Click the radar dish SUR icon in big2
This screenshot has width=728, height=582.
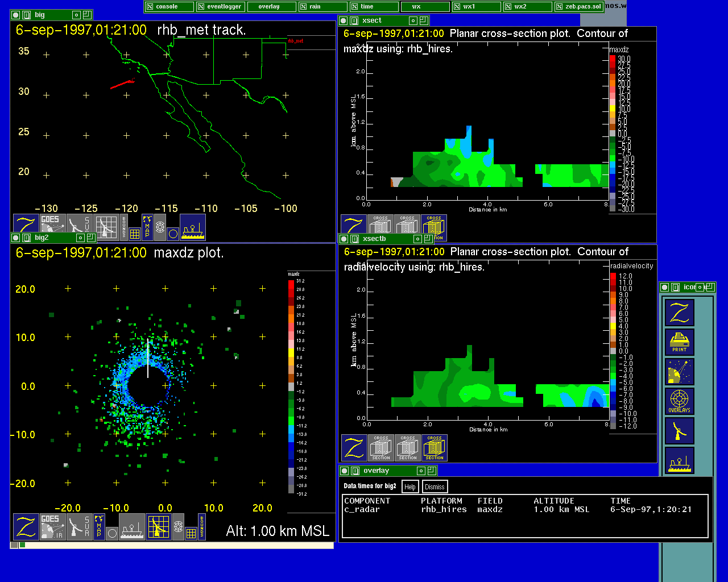tap(79, 527)
